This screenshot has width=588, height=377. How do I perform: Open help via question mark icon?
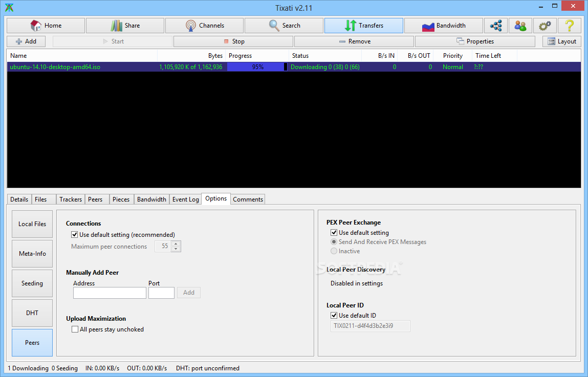[569, 26]
